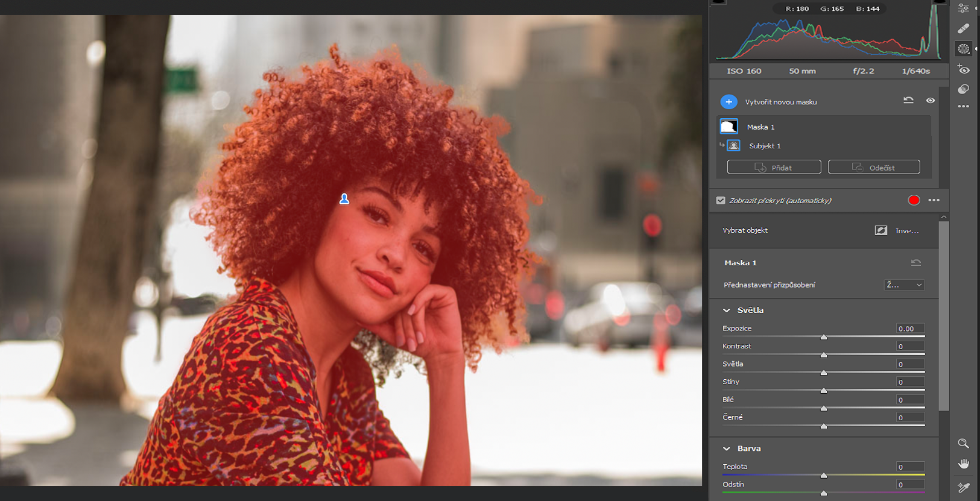This screenshot has height=501, width=980.
Task: Toggle Zobrazit překrytí checkbox
Action: click(x=721, y=200)
